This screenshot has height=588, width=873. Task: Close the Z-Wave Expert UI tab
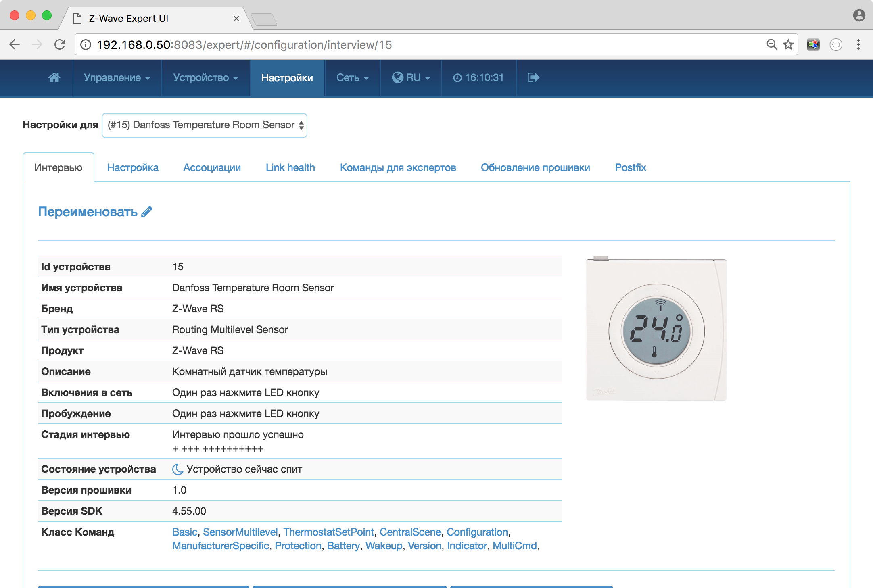[236, 19]
